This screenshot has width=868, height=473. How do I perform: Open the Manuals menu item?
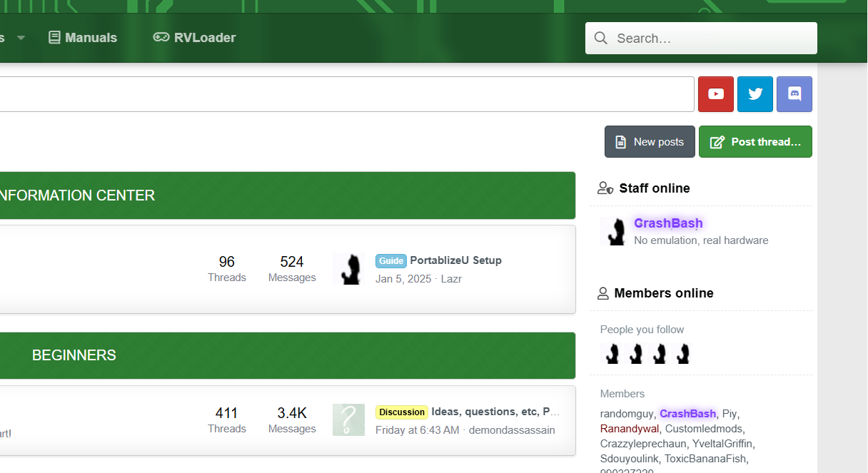pyautogui.click(x=83, y=38)
